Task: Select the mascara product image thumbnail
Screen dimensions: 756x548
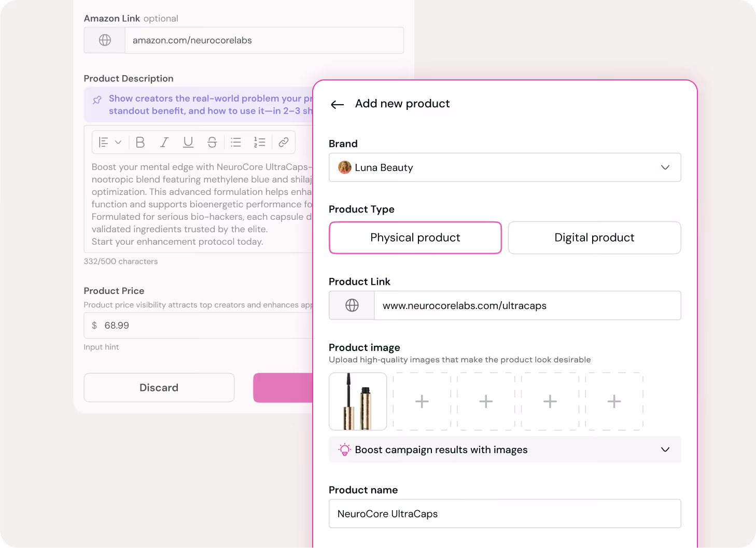Action: click(358, 401)
